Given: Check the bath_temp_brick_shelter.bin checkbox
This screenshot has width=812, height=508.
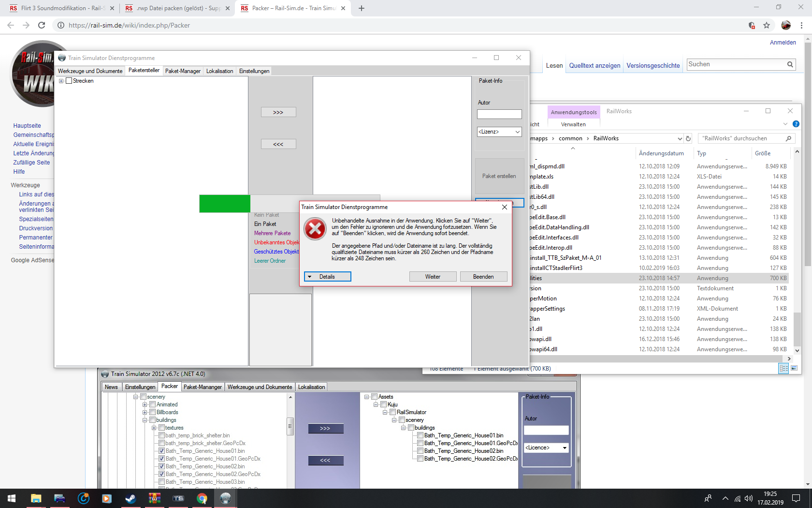Looking at the screenshot, I should tap(162, 435).
